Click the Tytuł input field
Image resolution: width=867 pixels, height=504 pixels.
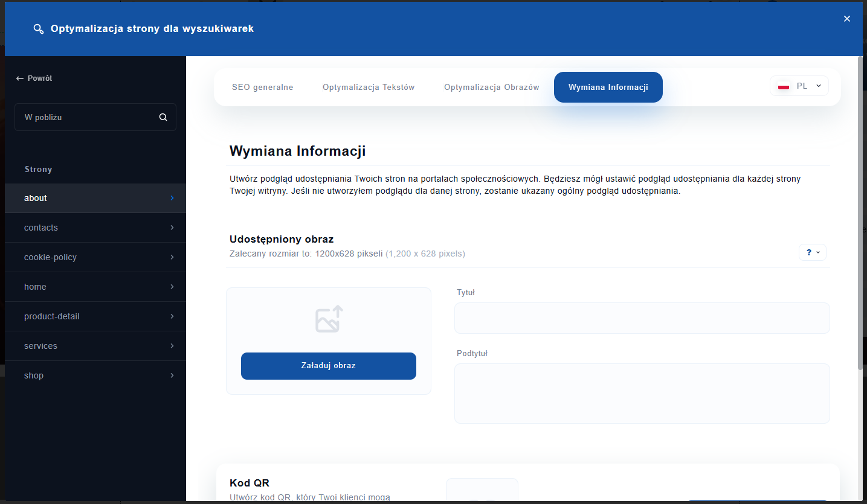tap(642, 318)
